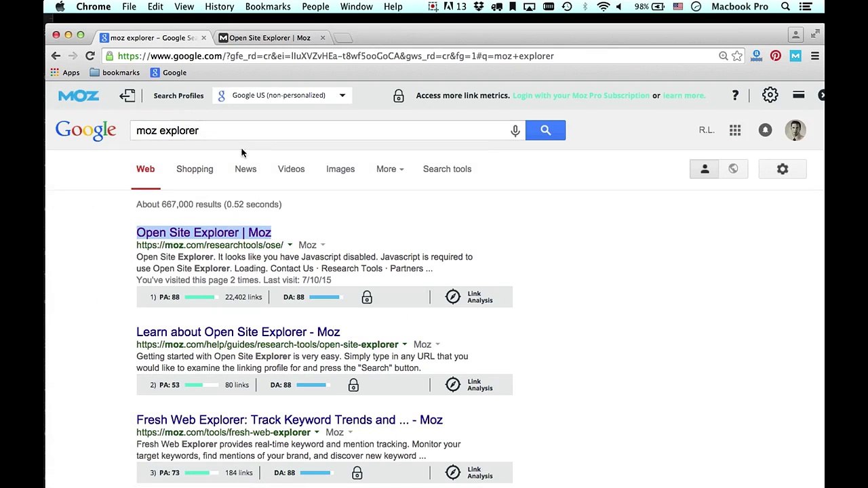Open Spotlight search in the menu bar
This screenshot has height=488, width=868.
[785, 7]
